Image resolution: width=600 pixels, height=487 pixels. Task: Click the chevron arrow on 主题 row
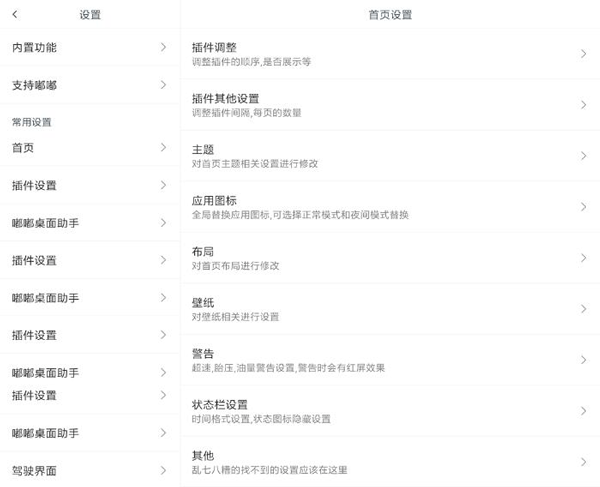click(x=583, y=155)
